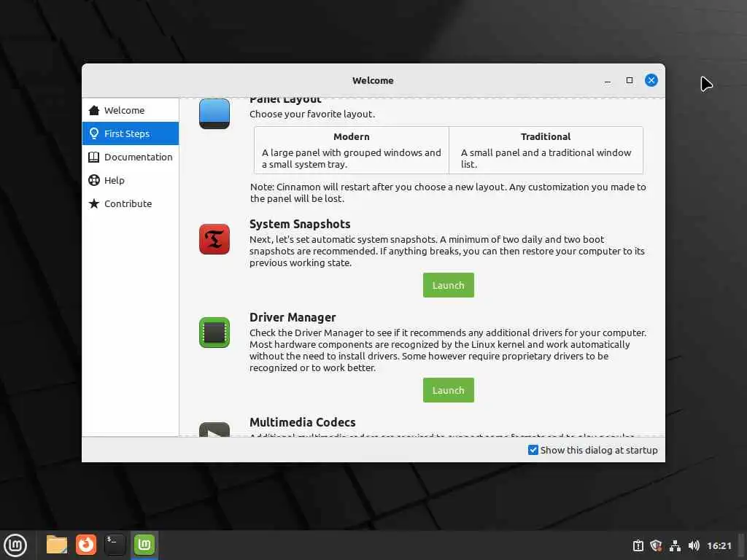The height and width of the screenshot is (560, 747).
Task: Open the Linux Mint start menu
Action: coord(15,545)
